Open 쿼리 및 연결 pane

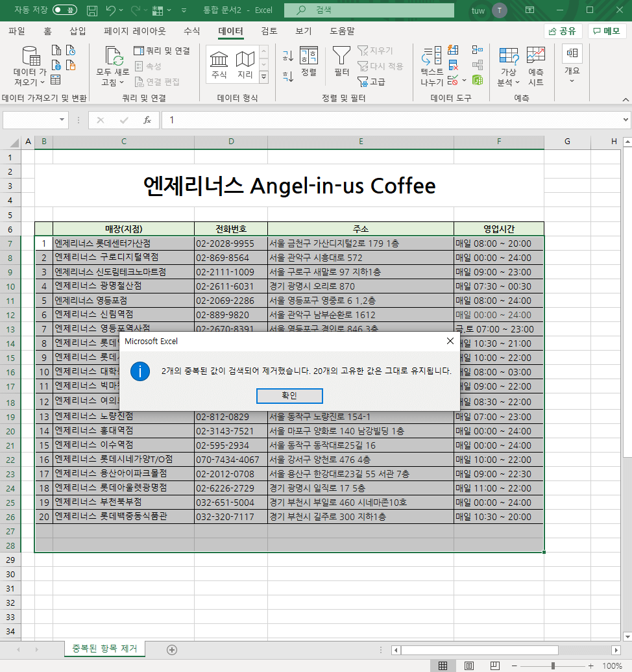[162, 51]
